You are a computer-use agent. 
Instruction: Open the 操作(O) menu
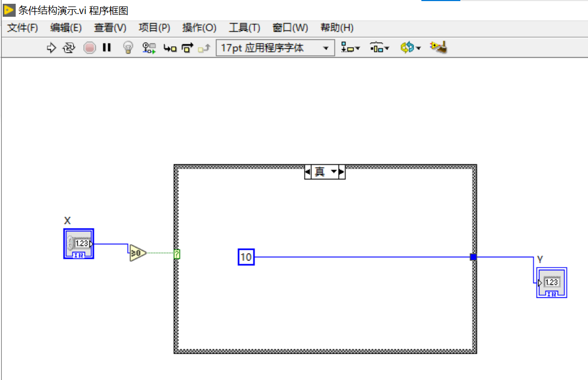click(x=199, y=28)
